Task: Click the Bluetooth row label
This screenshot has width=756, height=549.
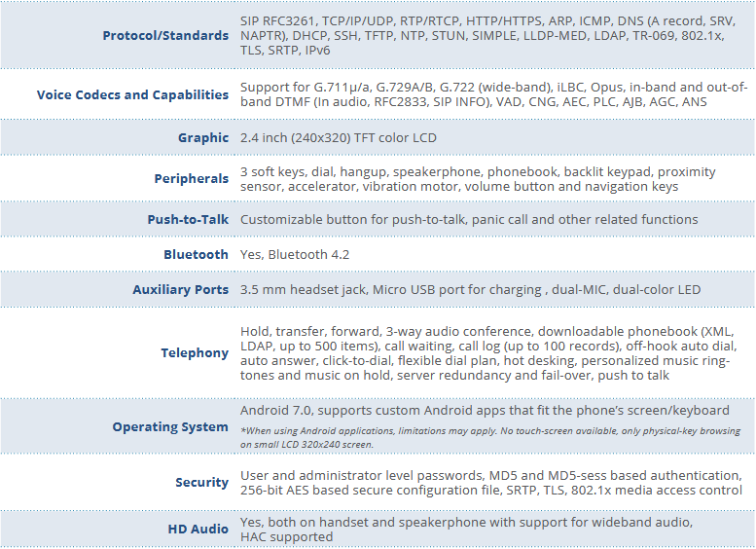Action: pos(196,255)
